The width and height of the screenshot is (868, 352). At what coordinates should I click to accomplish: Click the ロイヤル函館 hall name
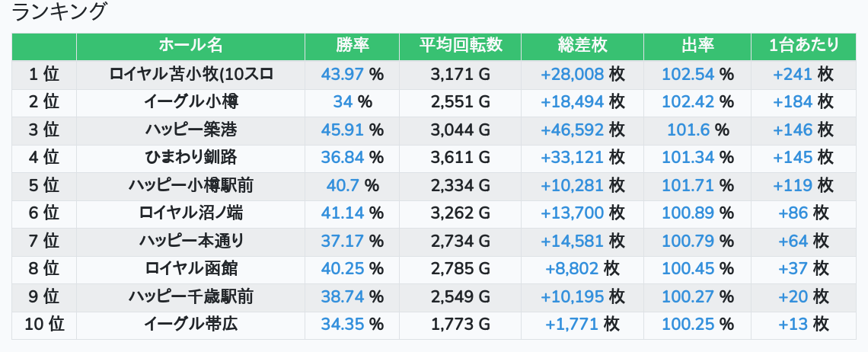(x=190, y=269)
